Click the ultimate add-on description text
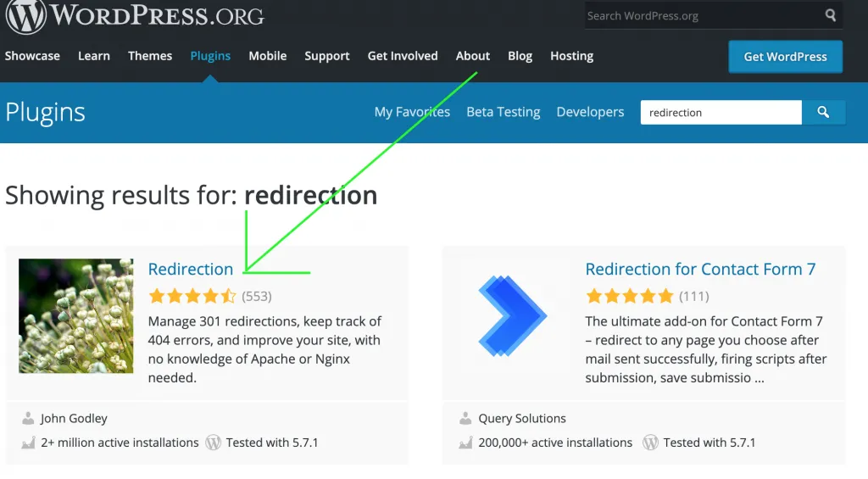This screenshot has width=868, height=479. coord(706,349)
